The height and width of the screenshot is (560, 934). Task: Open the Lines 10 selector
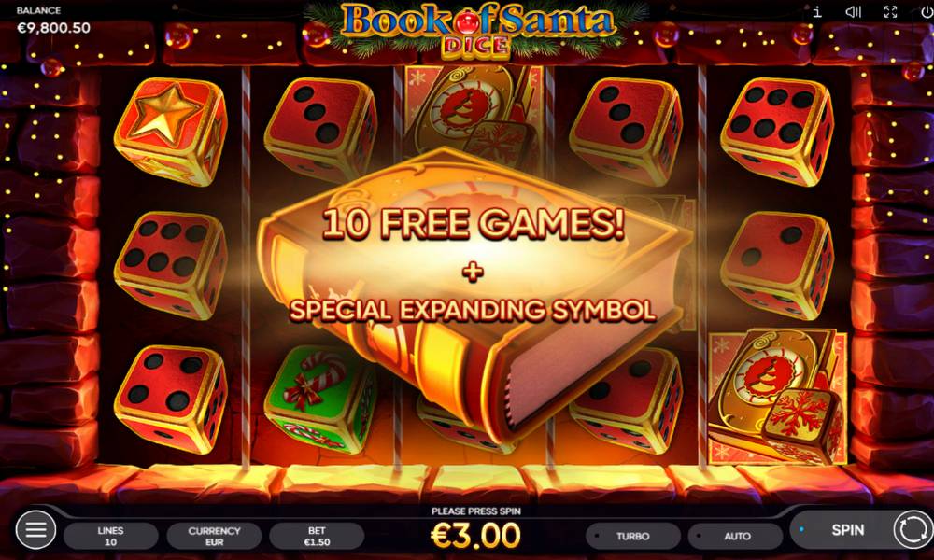pyautogui.click(x=111, y=536)
